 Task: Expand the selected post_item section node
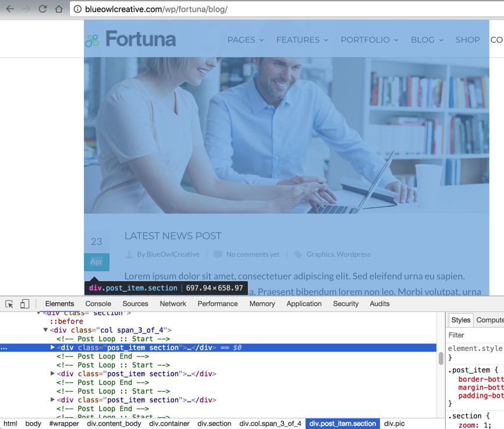point(52,348)
